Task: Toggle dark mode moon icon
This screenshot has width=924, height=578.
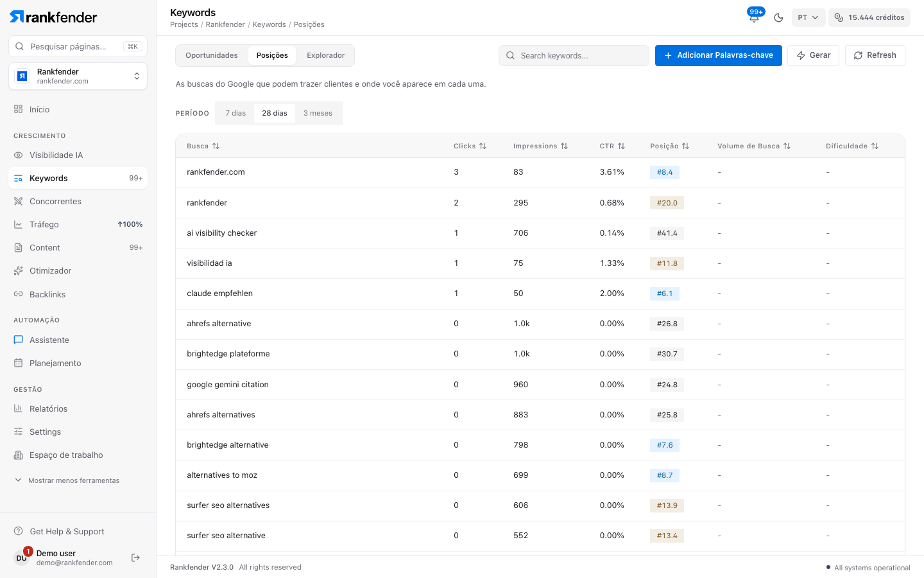Action: pyautogui.click(x=779, y=17)
